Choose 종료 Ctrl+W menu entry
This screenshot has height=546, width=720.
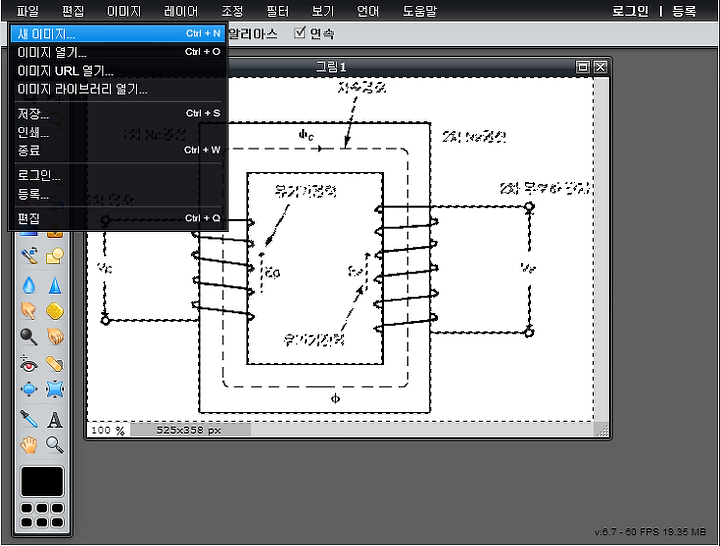pyautogui.click(x=118, y=150)
